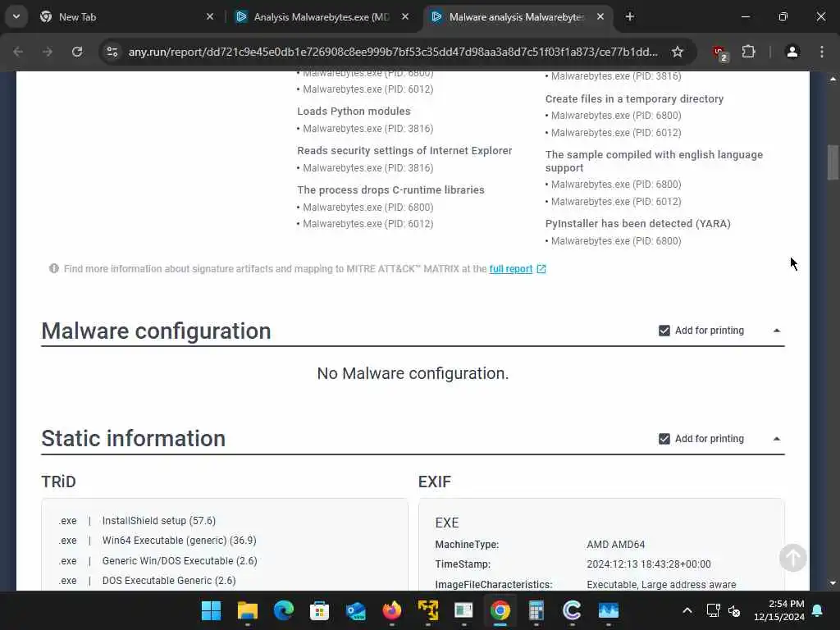Switch to Analysis Malwarebytes.exe tab
Image resolution: width=840 pixels, height=630 pixels.
322,16
